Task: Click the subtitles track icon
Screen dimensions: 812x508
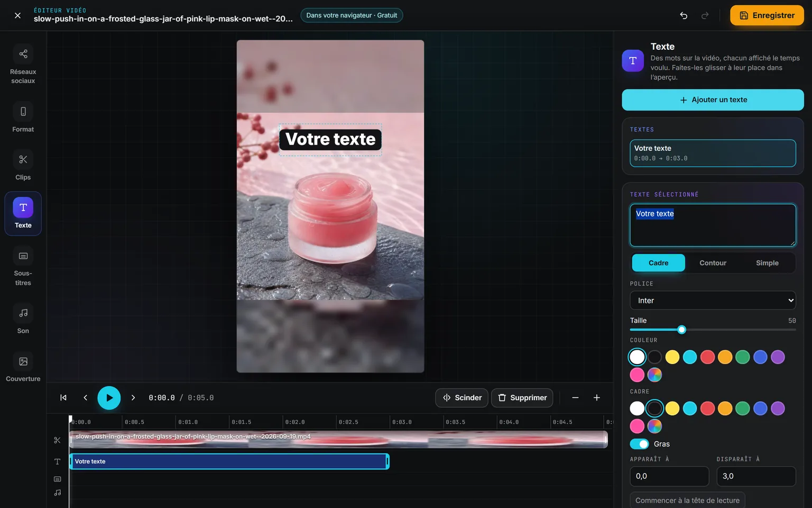Action: pyautogui.click(x=58, y=479)
